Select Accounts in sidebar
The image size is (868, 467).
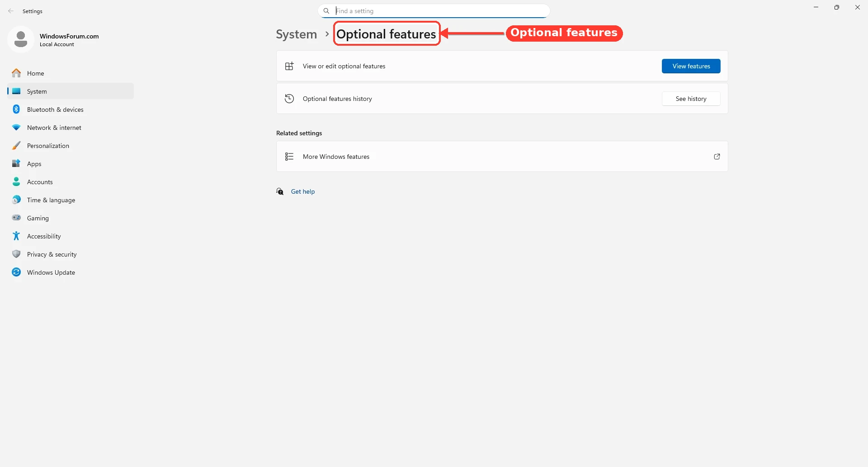(71, 181)
